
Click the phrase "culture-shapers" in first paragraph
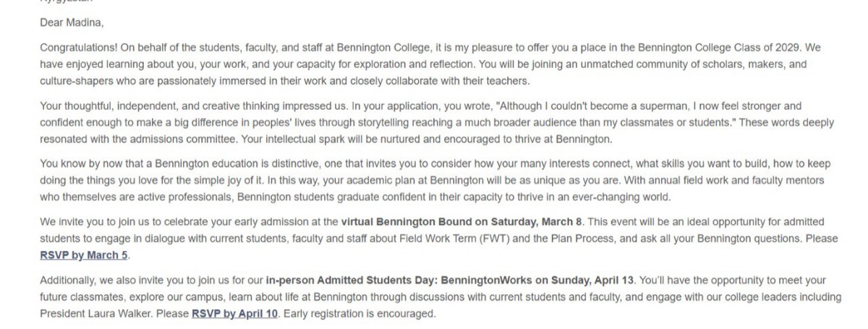(76, 81)
